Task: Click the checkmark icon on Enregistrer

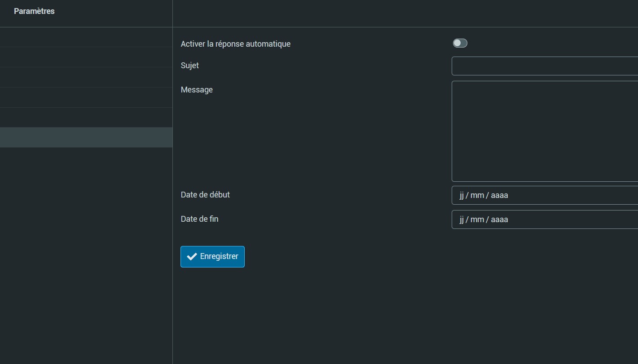Action: [x=192, y=257]
